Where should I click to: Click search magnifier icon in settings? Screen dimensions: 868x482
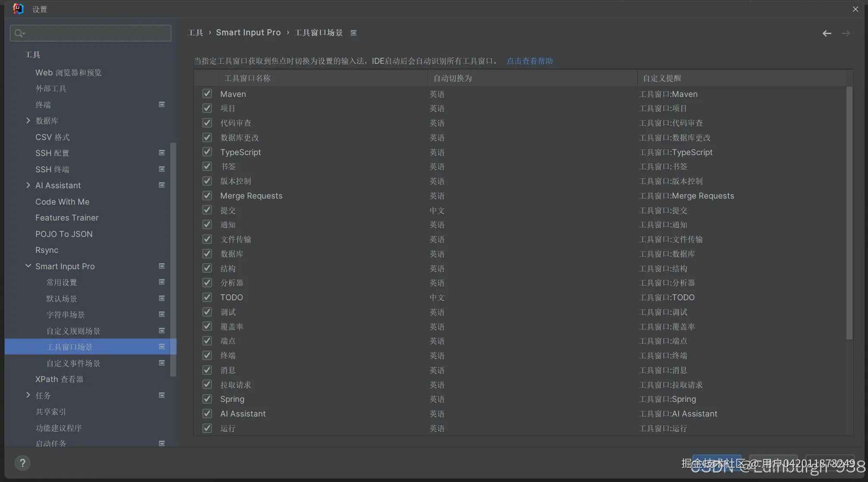19,33
